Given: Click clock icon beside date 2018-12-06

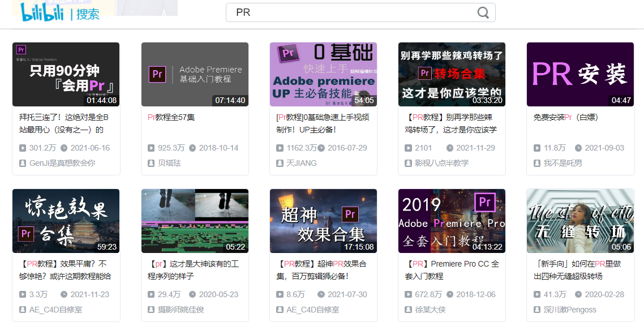Looking at the screenshot, I should click(x=450, y=294).
